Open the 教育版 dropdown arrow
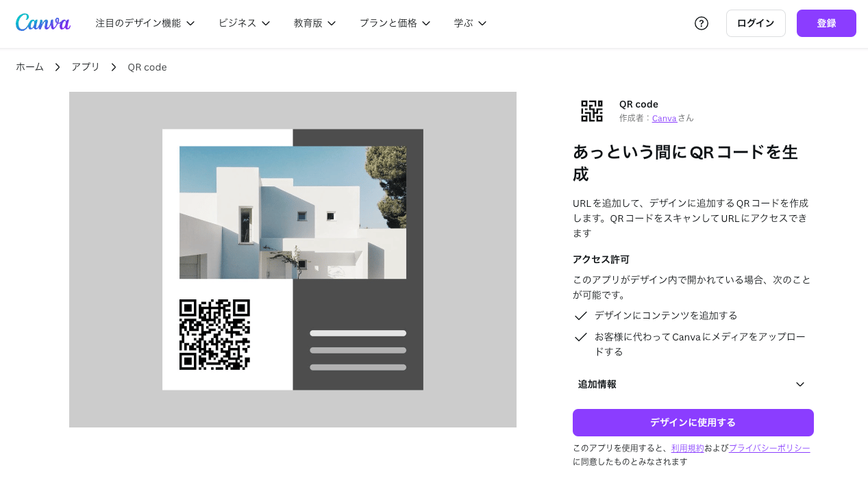The image size is (868, 485). 332,23
